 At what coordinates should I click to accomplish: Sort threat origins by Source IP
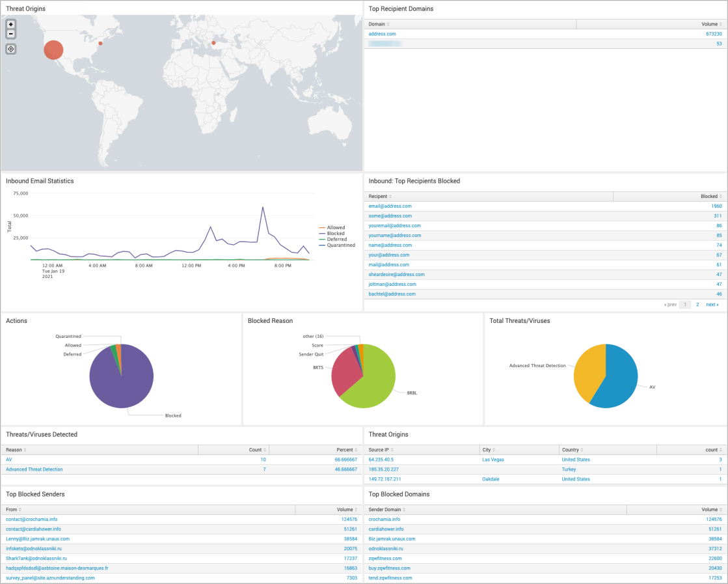click(x=381, y=450)
